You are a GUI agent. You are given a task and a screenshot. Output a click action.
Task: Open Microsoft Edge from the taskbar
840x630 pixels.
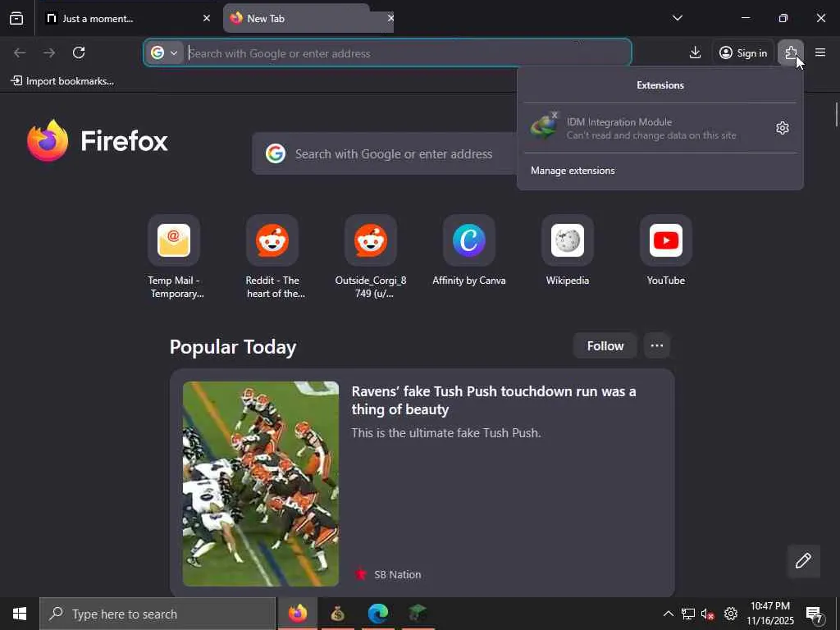377,614
